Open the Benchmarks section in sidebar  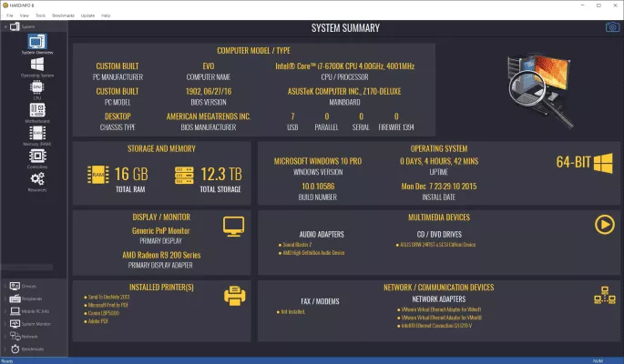[x=30, y=349]
